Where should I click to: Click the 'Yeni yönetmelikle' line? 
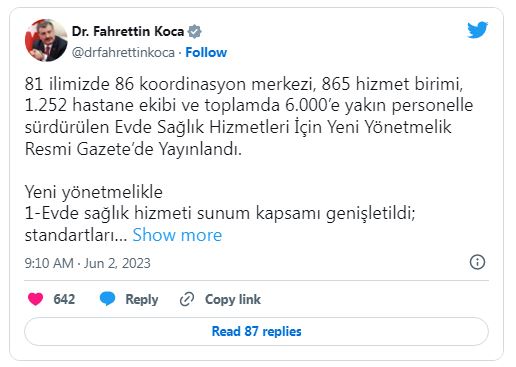point(94,192)
